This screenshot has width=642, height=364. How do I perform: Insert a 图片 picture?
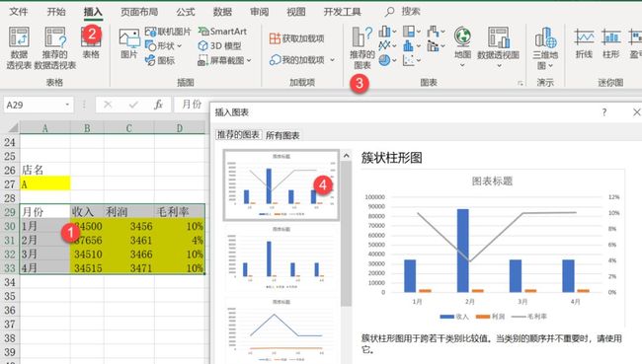129,43
